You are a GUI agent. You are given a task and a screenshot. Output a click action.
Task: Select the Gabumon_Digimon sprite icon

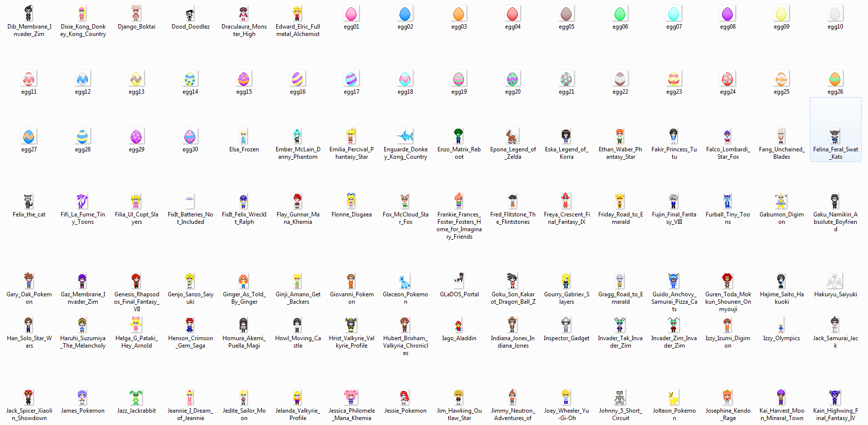tap(781, 201)
